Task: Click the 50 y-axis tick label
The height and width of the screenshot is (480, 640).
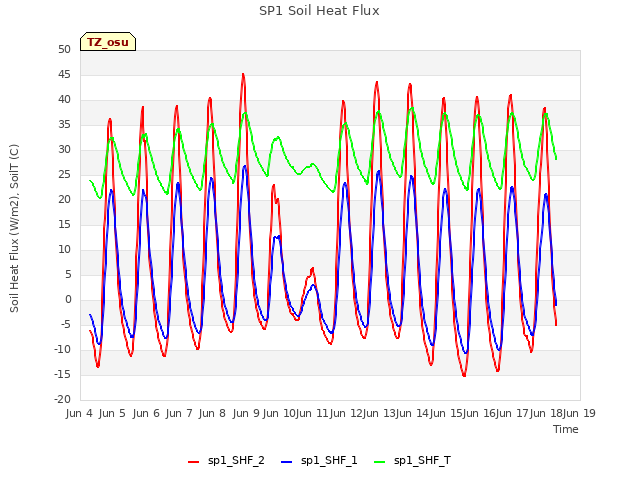Action: tap(64, 49)
